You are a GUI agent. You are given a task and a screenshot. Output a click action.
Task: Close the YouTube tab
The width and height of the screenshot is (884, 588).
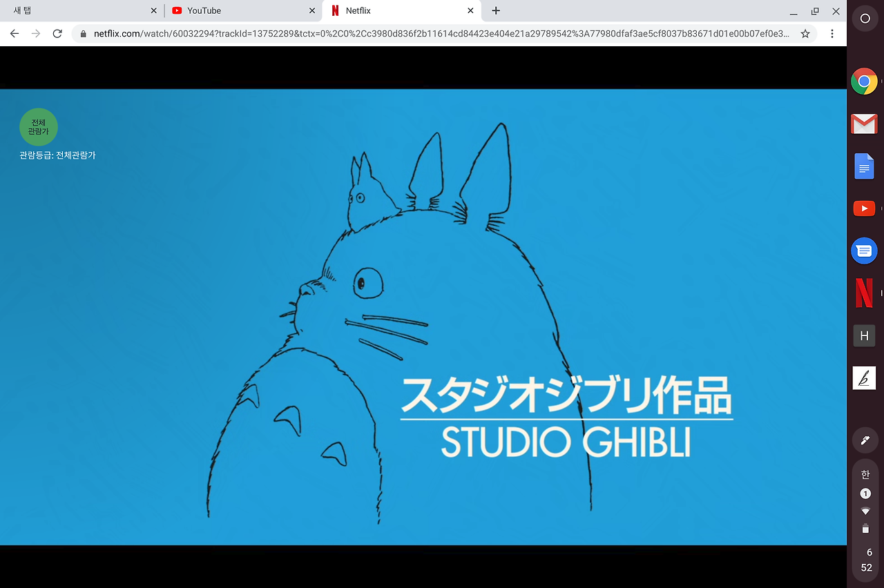click(312, 11)
